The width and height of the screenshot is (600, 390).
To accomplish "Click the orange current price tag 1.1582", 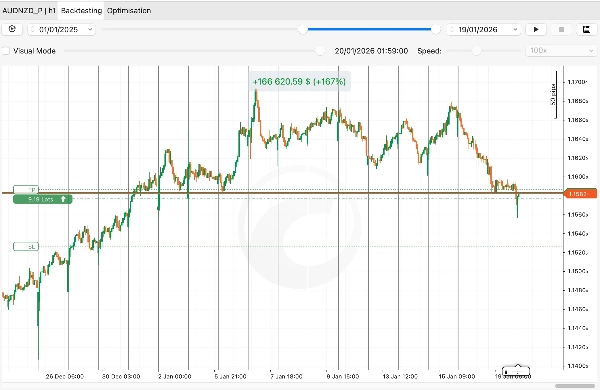I will point(580,194).
